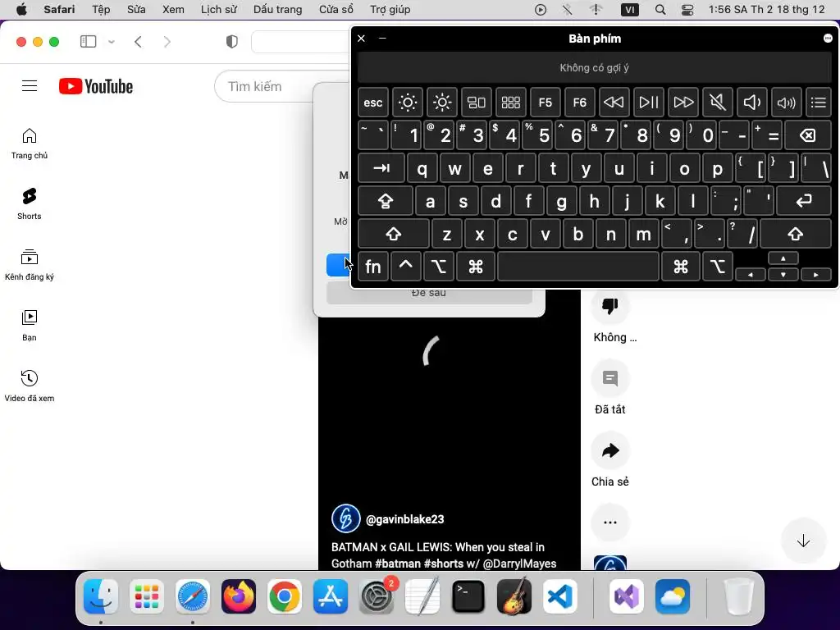Open the Trợ giúp menu
The image size is (840, 630).
point(390,10)
